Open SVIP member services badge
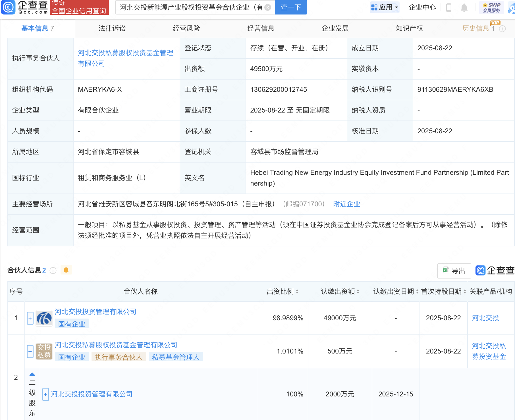 (x=491, y=7)
